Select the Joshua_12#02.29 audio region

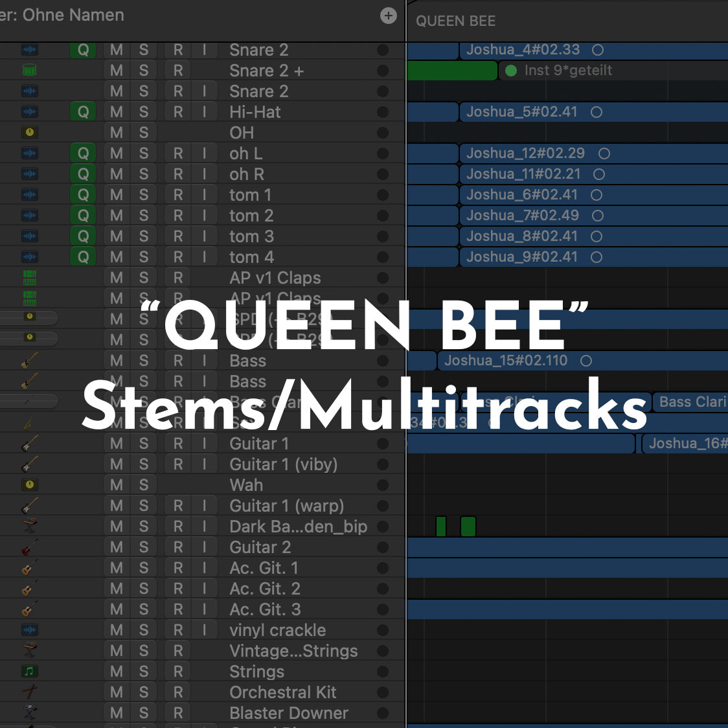click(525, 154)
